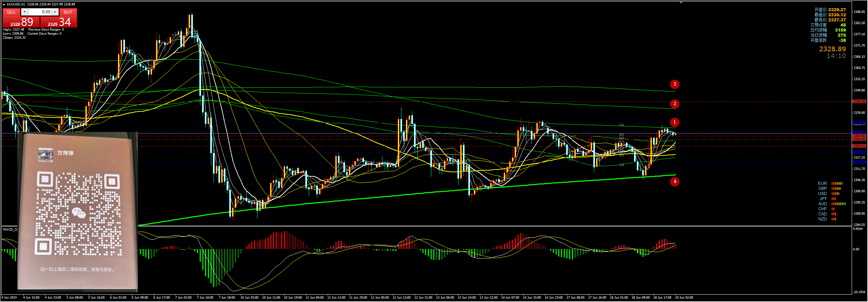Click the 4 Jun 2024 time axis label
The height and width of the screenshot is (302, 868).
pos(9,298)
